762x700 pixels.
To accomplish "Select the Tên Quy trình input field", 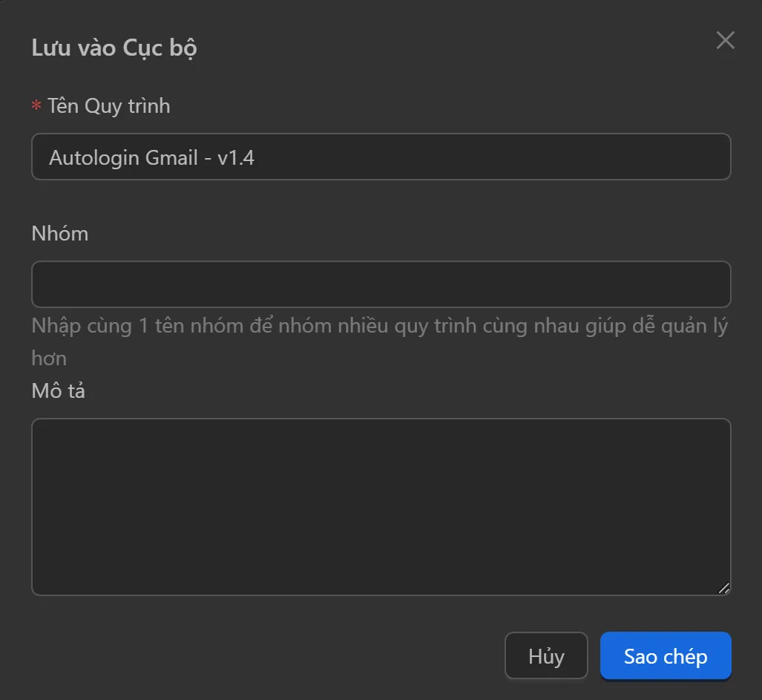I will click(381, 157).
